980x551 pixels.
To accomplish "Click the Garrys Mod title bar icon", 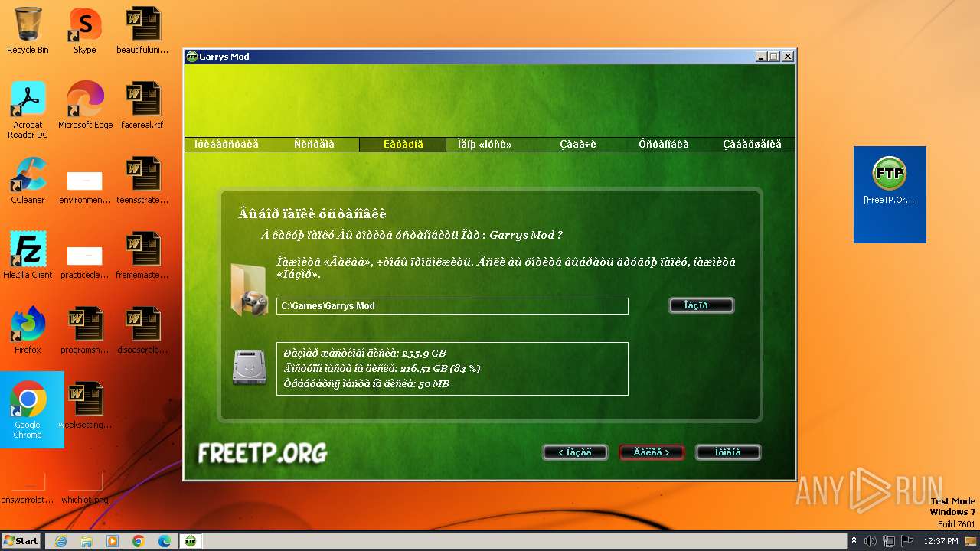I will point(192,57).
